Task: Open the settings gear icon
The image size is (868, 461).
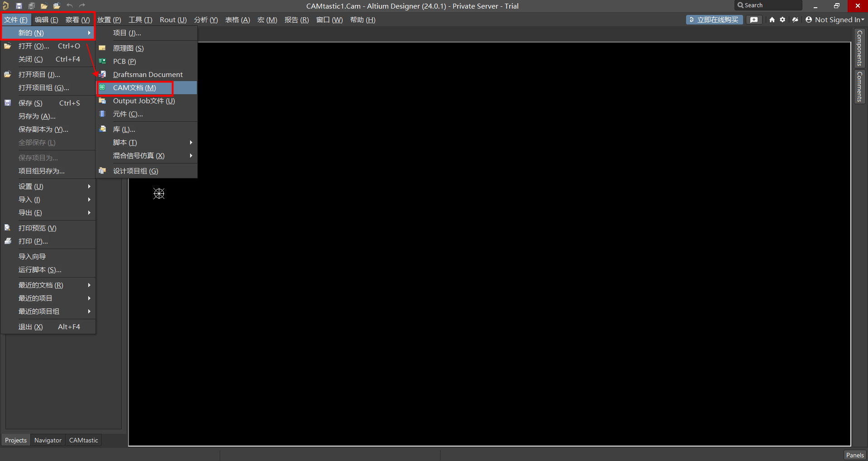Action: pos(782,20)
